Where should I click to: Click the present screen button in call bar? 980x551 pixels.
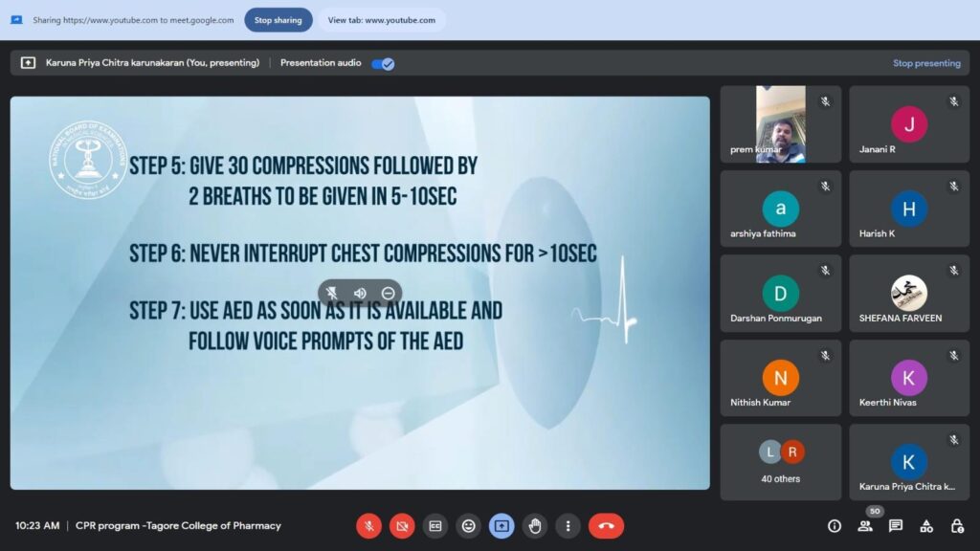tap(501, 526)
